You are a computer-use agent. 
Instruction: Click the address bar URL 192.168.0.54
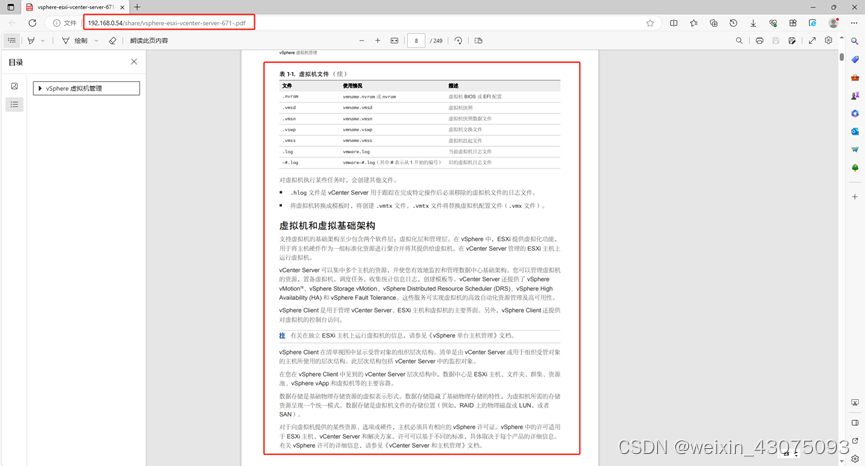[167, 23]
